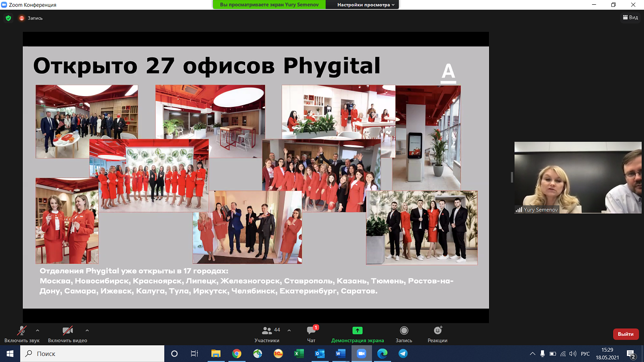This screenshot has height=362, width=644.
Task: Click the РУС language indicator
Action: (x=585, y=354)
